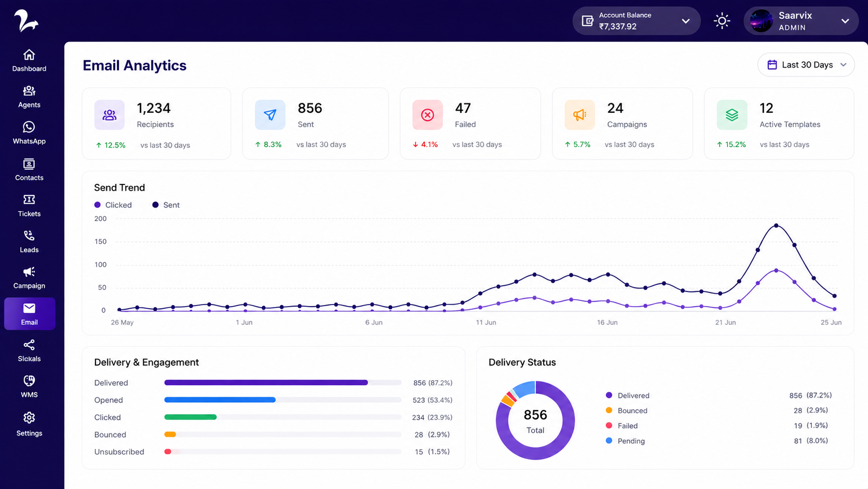Click the calendar icon in date filter
The height and width of the screenshot is (489, 868).
[772, 65]
